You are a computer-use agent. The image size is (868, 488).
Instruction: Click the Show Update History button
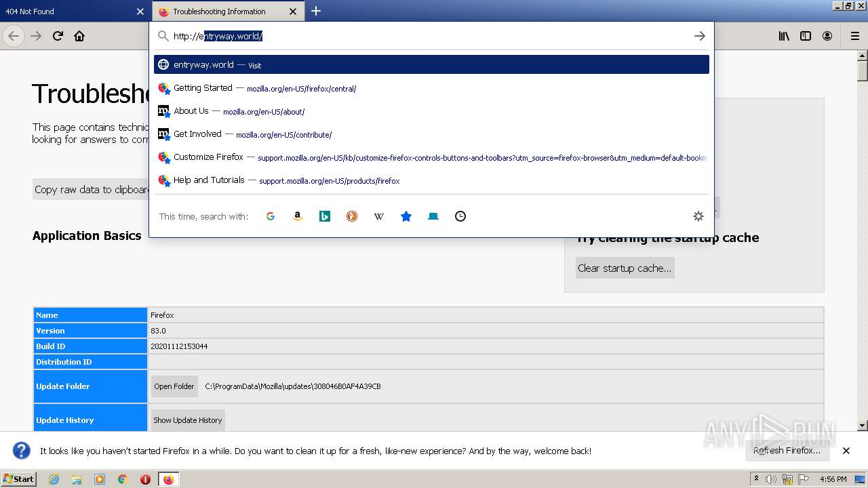click(x=188, y=420)
